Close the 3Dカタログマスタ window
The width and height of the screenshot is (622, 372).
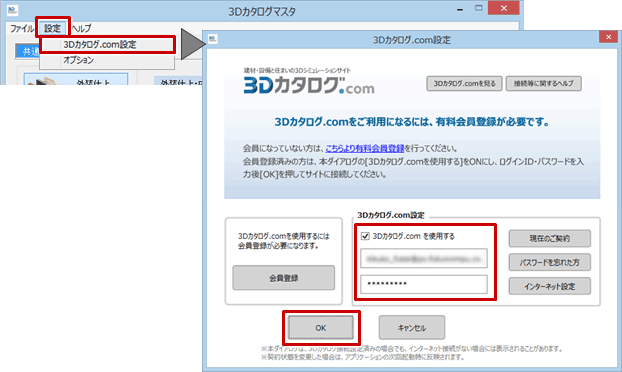coord(503,8)
